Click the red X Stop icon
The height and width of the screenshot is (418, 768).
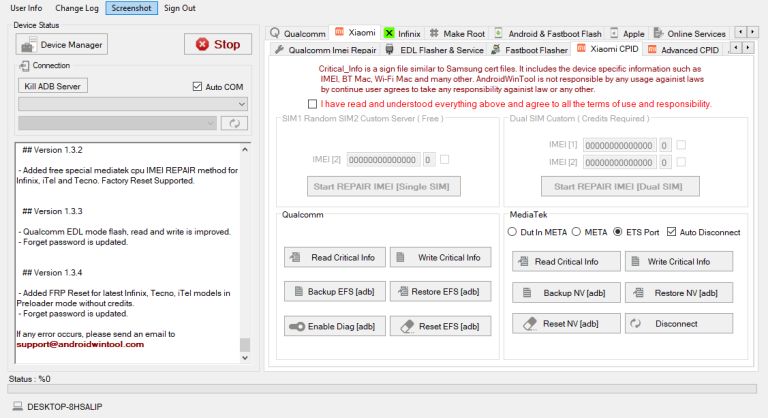click(202, 45)
